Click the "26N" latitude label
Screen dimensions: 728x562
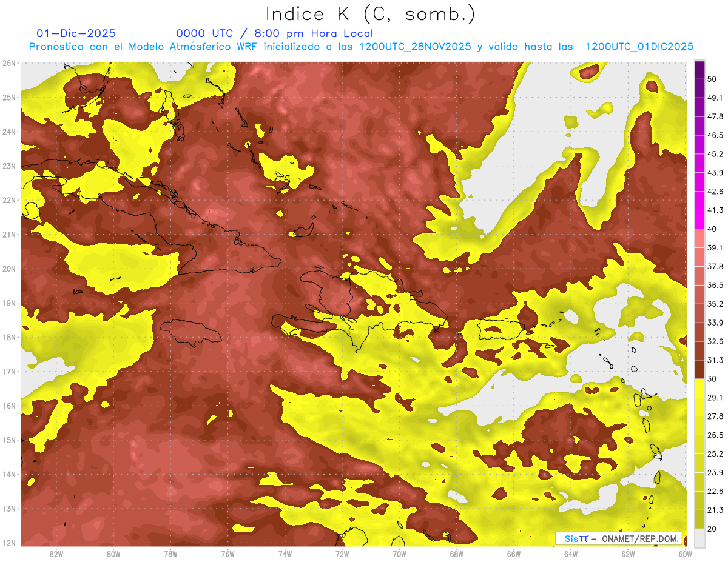(9, 62)
